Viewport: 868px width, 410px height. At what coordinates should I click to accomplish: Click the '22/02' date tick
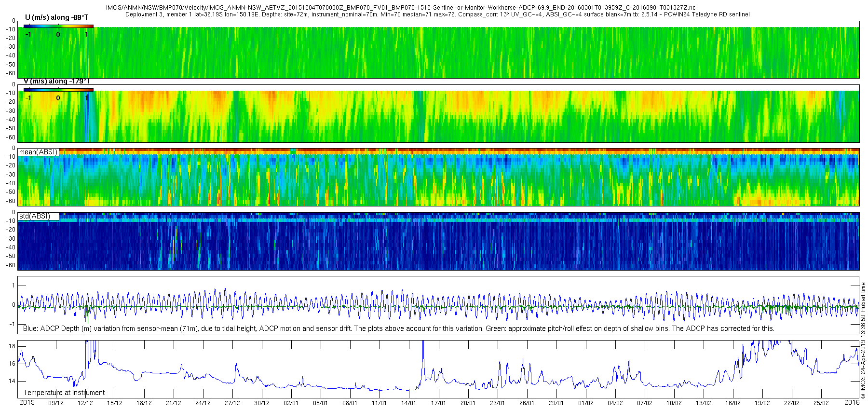pyautogui.click(x=792, y=403)
